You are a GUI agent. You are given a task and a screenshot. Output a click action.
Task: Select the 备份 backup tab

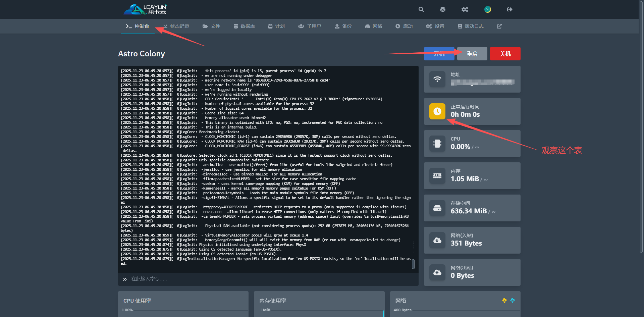coord(343,26)
